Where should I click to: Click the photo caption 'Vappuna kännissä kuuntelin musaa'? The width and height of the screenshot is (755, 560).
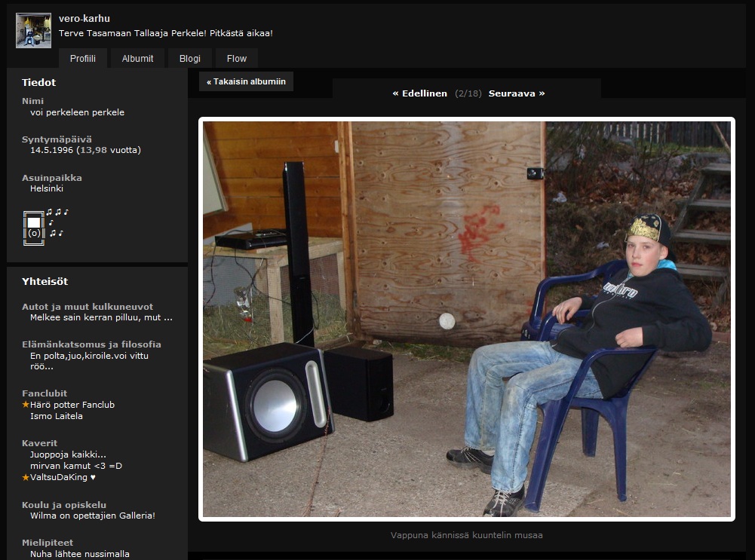(x=467, y=535)
